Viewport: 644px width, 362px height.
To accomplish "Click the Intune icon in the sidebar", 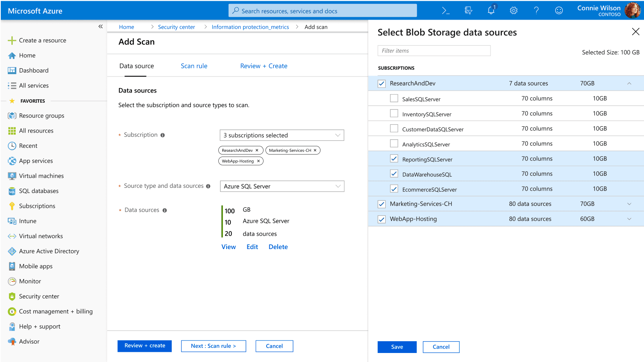I will tap(12, 221).
